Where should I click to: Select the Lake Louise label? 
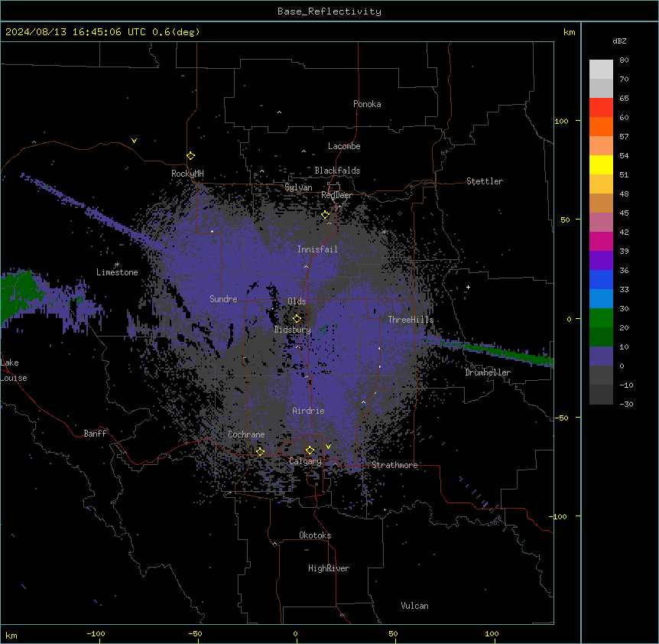pyautogui.click(x=12, y=370)
